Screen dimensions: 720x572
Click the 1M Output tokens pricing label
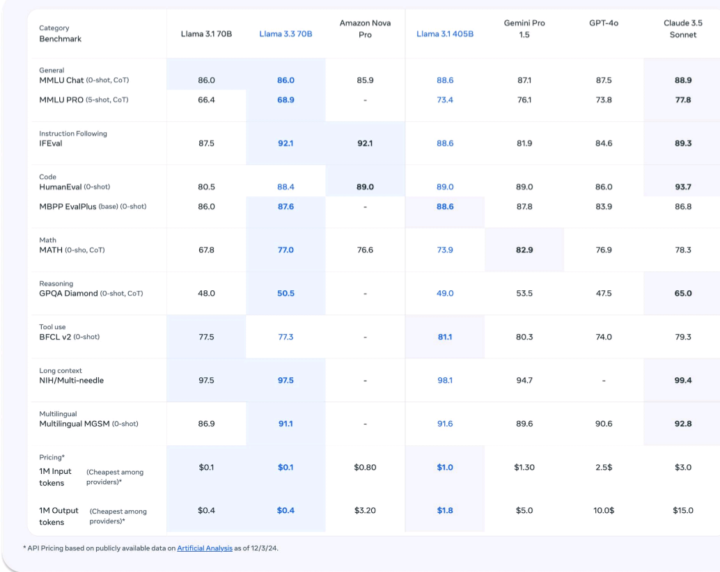tap(60, 516)
